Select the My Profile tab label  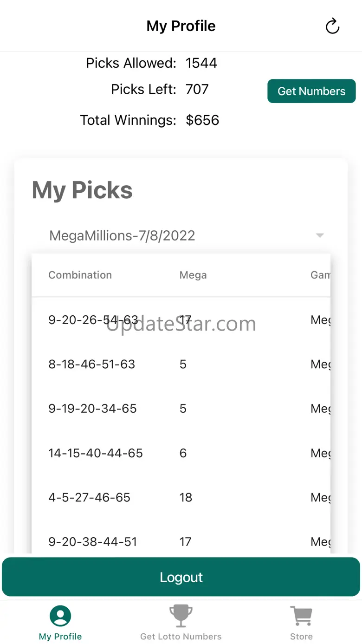tap(60, 637)
